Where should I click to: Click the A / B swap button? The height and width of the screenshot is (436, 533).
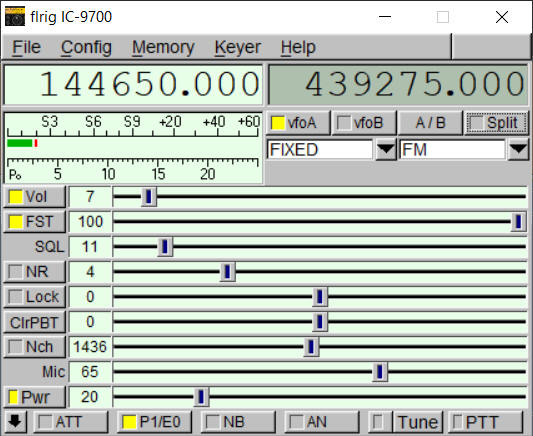tap(431, 123)
